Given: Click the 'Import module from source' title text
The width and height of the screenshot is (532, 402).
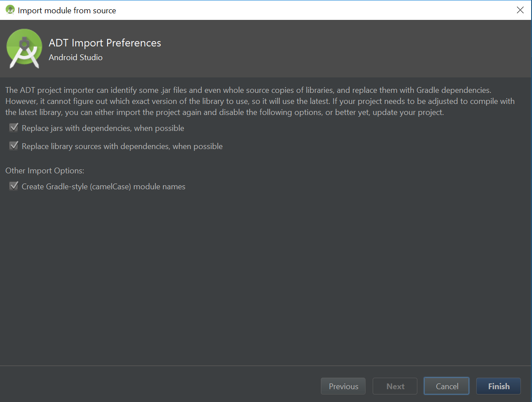Looking at the screenshot, I should 67,10.
